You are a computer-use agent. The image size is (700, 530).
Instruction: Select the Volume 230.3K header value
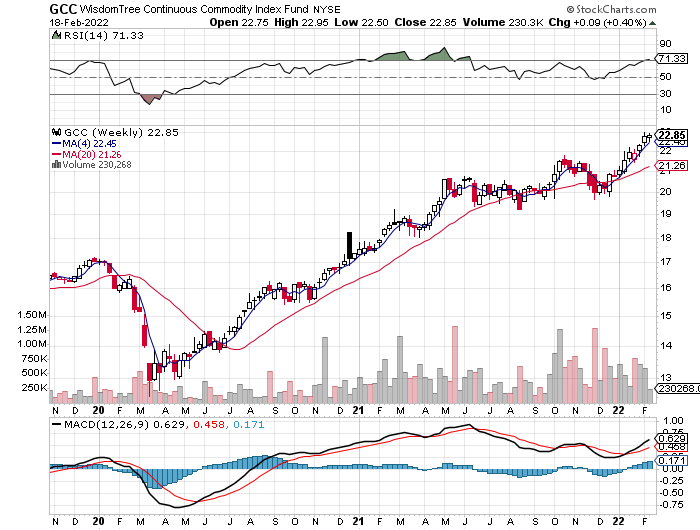click(503, 22)
